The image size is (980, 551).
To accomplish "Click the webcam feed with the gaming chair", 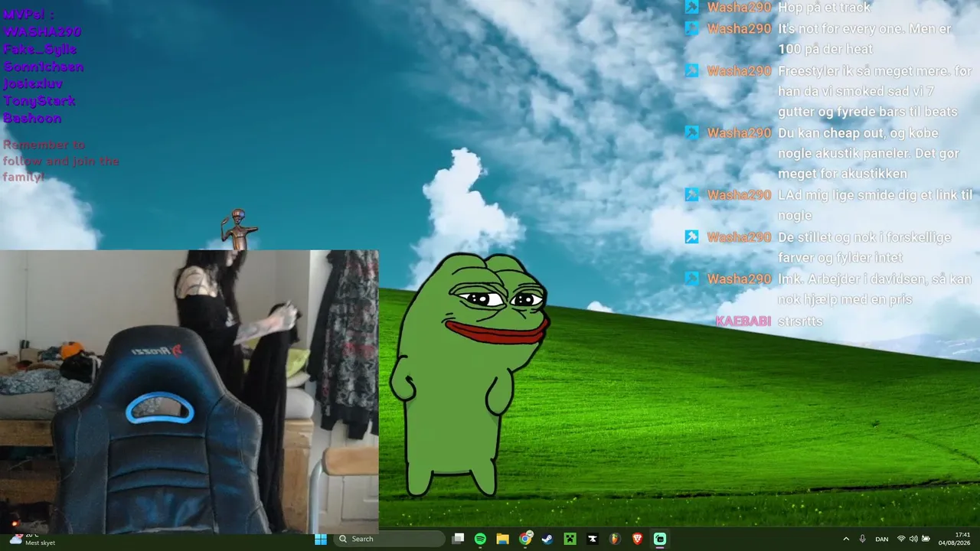I will [x=189, y=392].
